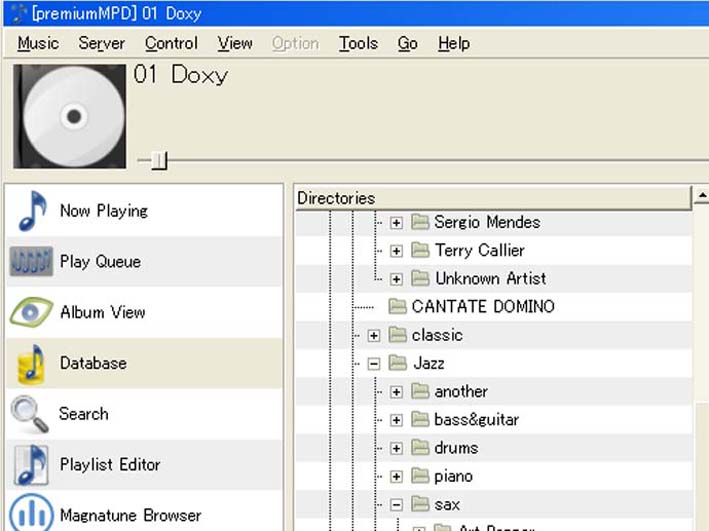Click the CD album cover art
Image resolution: width=709 pixels, height=531 pixels.
(70, 116)
